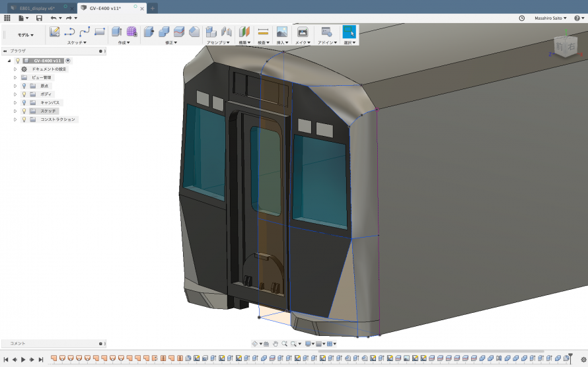The width and height of the screenshot is (588, 367).
Task: Click the Undo arrow
Action: click(x=54, y=18)
